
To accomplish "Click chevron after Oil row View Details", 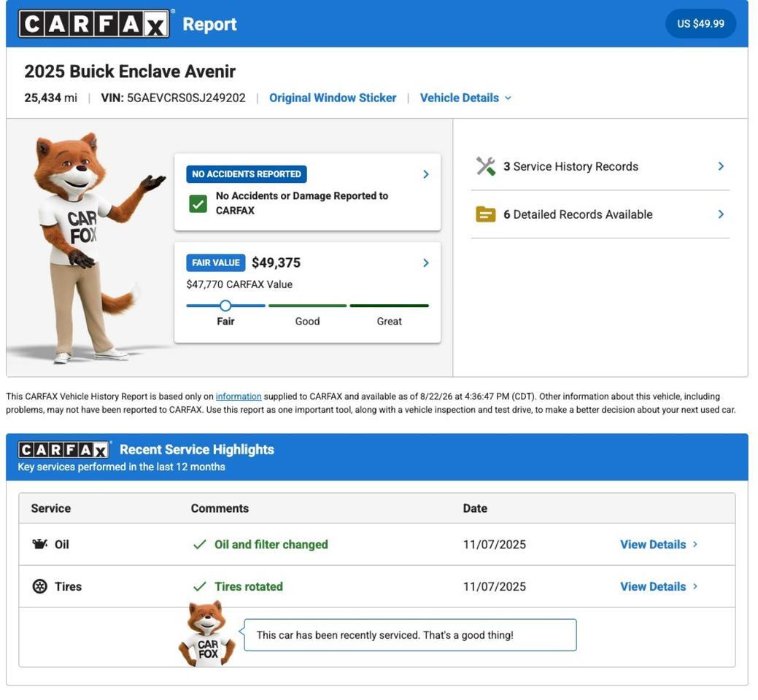I will tap(695, 544).
